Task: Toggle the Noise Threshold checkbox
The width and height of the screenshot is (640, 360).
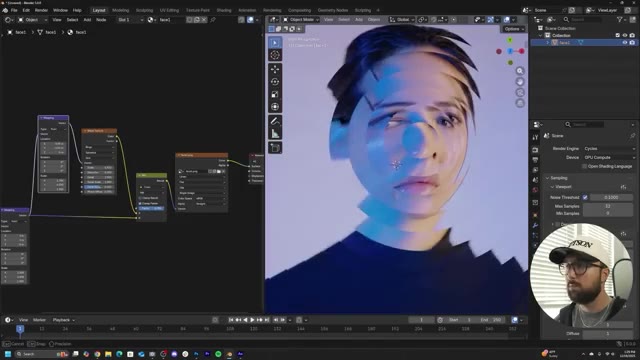Action: click(x=585, y=197)
